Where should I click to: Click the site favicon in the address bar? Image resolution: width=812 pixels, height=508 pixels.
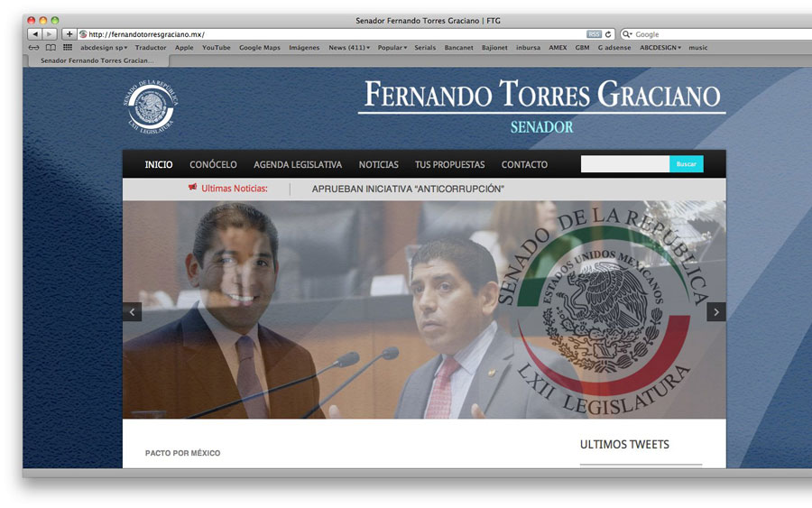pos(83,34)
